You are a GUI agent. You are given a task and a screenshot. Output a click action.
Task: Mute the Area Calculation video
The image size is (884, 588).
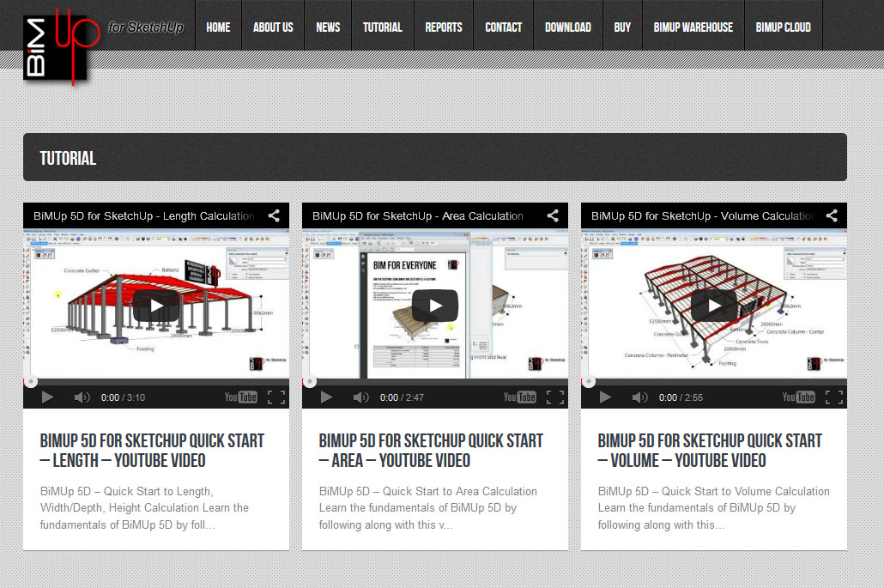(360, 397)
